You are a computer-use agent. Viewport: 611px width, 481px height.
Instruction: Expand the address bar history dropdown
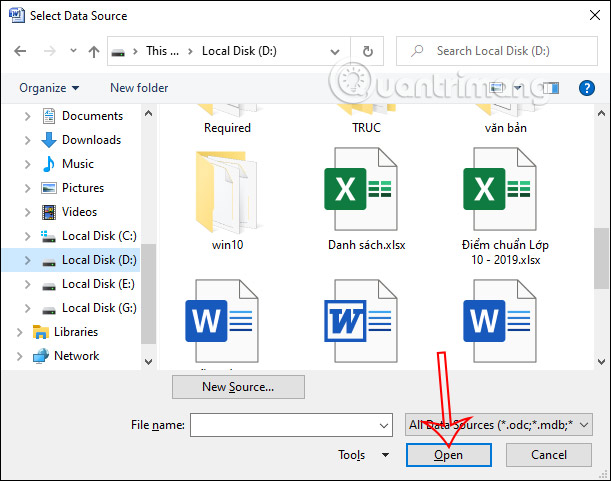coord(335,51)
